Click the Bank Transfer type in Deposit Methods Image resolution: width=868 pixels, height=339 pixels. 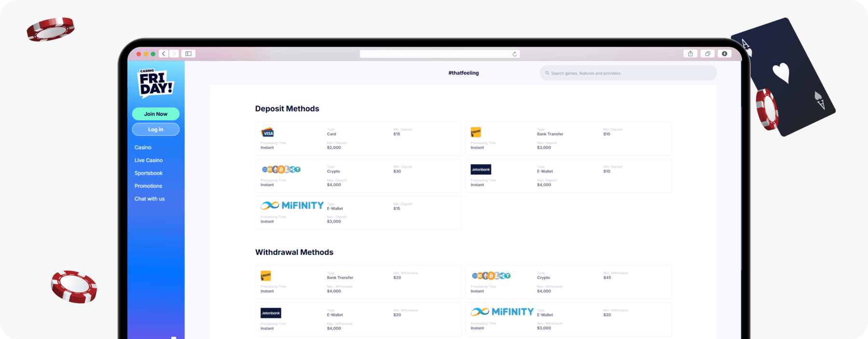(550, 134)
